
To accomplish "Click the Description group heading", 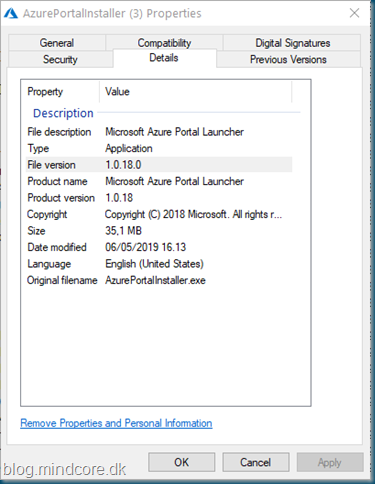I will [63, 113].
